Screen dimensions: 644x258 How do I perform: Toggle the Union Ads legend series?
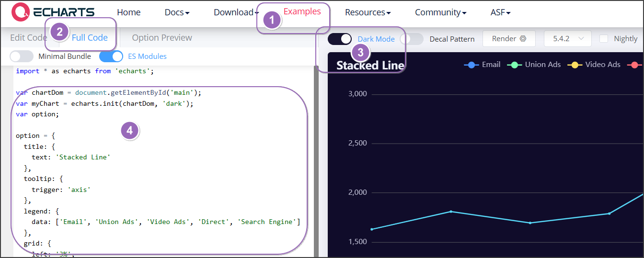pos(534,65)
